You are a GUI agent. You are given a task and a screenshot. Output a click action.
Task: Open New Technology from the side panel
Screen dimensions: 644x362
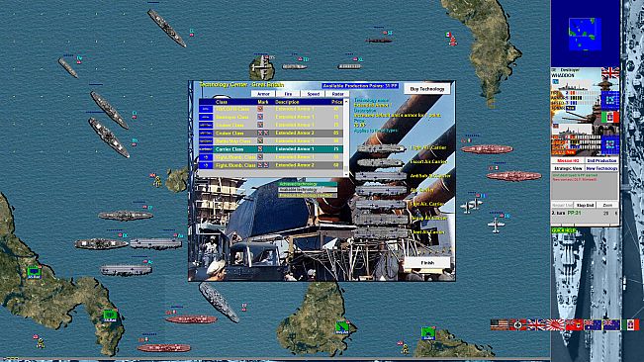pos(601,168)
